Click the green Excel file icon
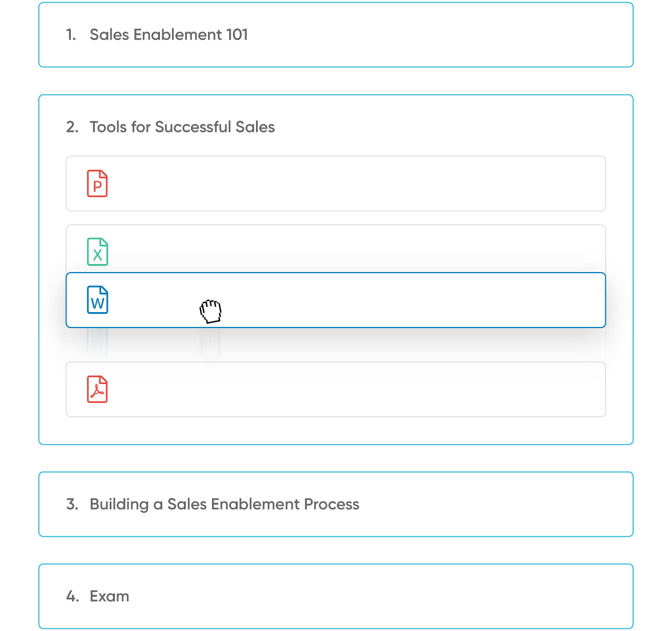This screenshot has height=631, width=672. tap(97, 252)
